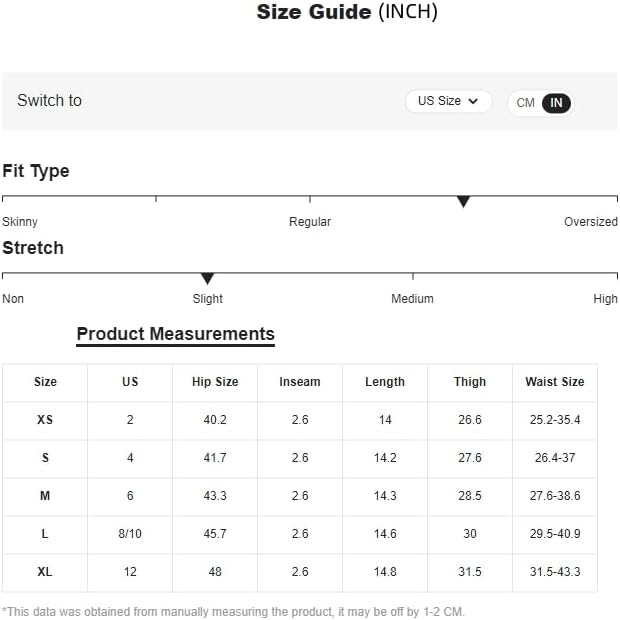Click the M size row label

45,495
